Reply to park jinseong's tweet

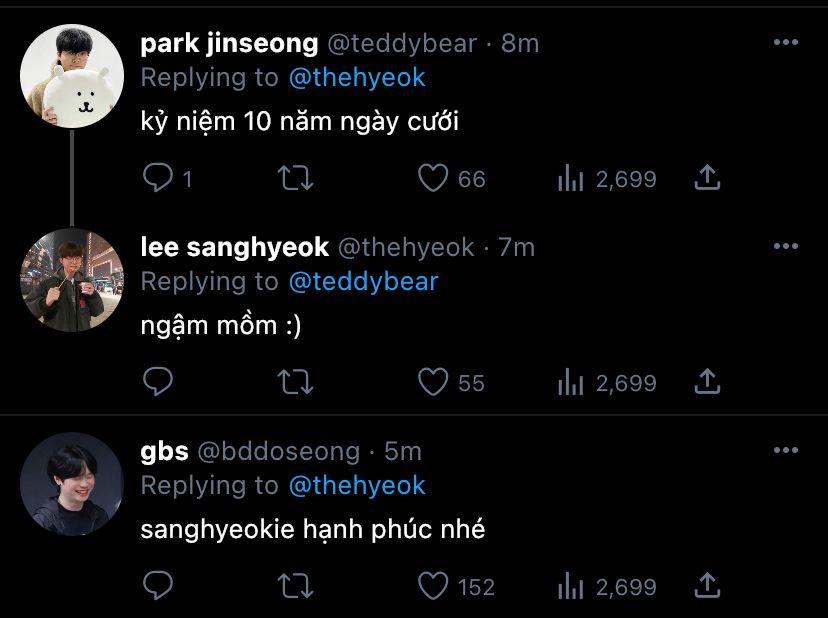pos(157,177)
